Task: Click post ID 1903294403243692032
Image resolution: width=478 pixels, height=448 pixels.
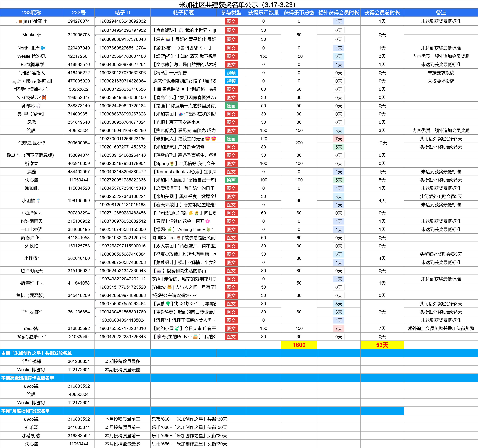Action: point(122,21)
